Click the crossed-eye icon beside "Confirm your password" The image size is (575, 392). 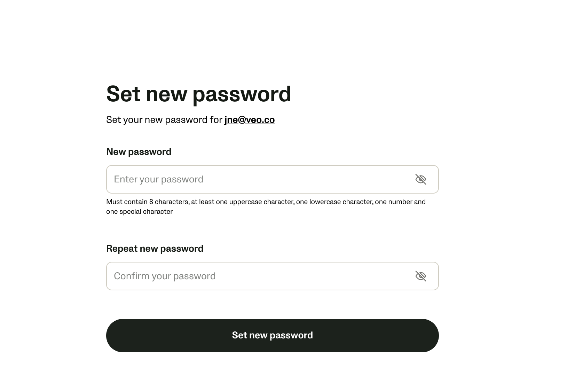point(420,276)
